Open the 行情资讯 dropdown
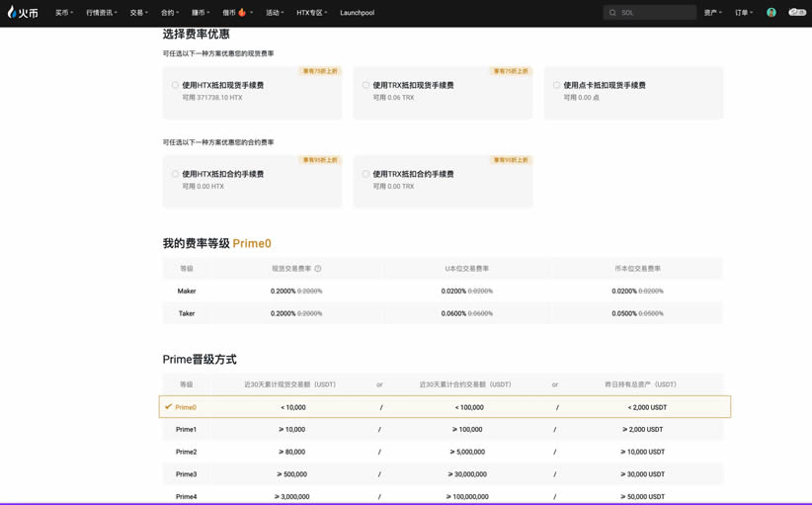 point(101,13)
